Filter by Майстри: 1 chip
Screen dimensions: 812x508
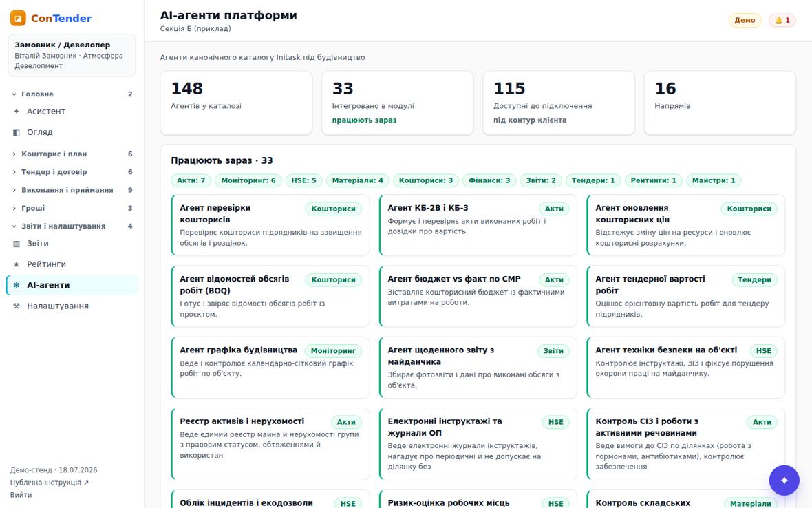tap(714, 180)
